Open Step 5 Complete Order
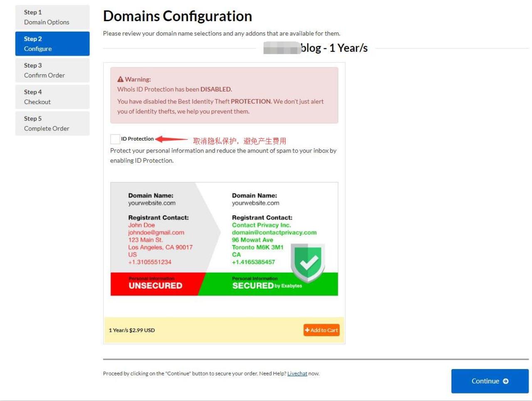The image size is (532, 401). click(52, 123)
